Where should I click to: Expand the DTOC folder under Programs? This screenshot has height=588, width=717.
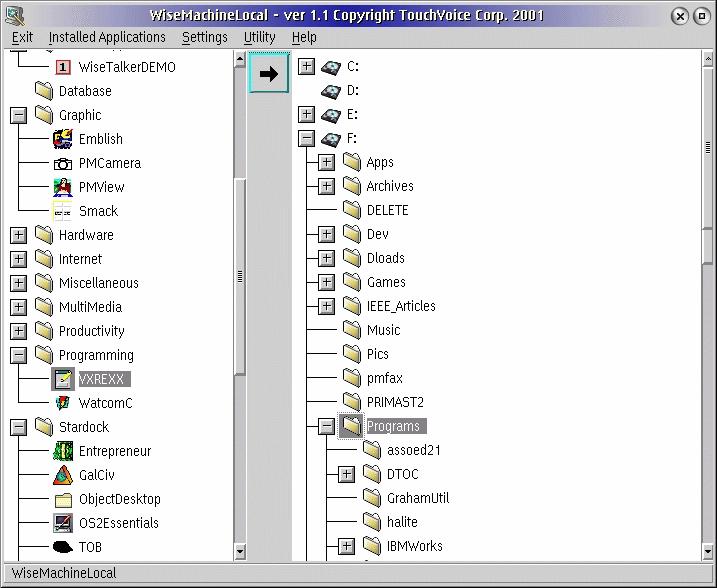[x=346, y=474]
